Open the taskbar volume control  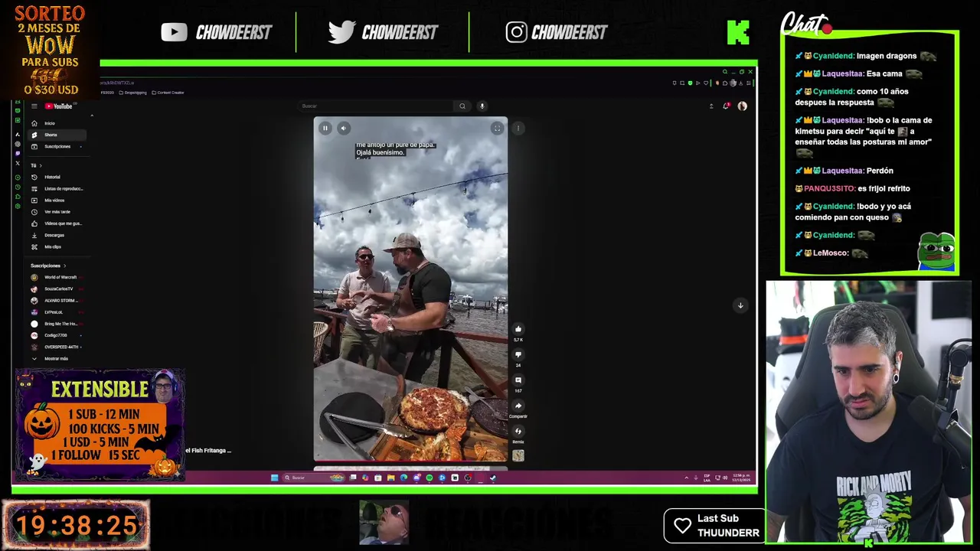coord(725,478)
